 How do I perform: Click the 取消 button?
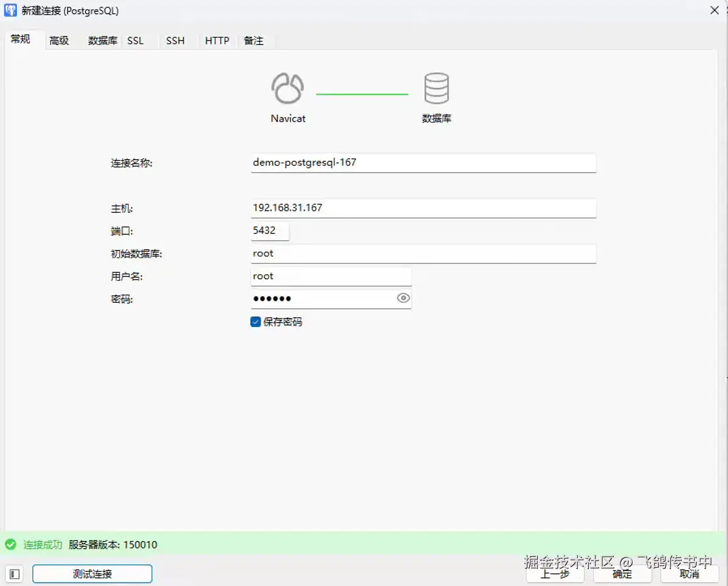690,574
